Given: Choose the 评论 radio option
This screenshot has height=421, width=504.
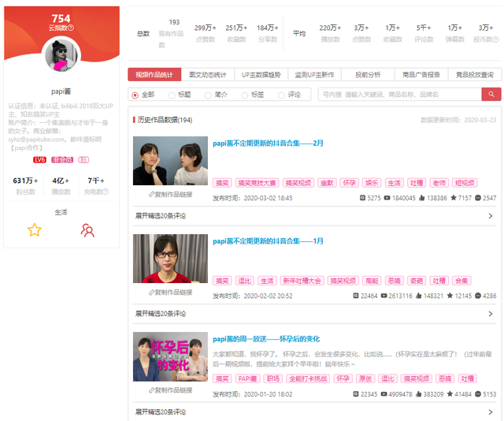Looking at the screenshot, I should click(x=282, y=95).
